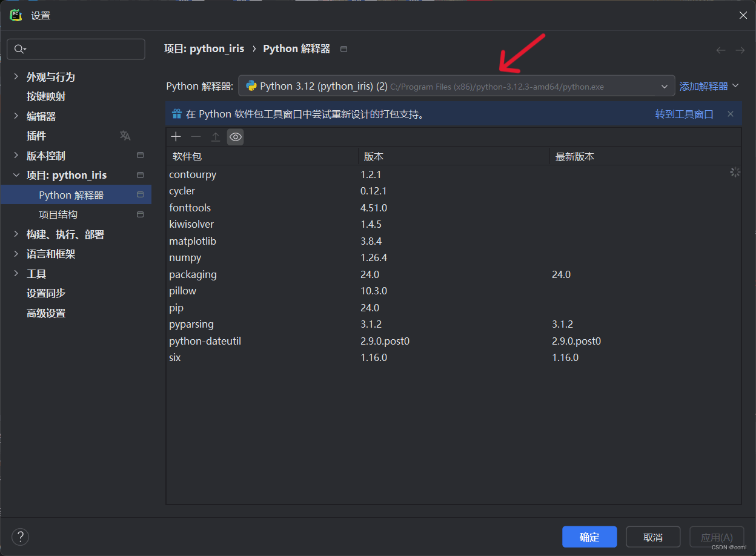
Task: Click the 项目: python_iris breadcrumb
Action: coord(204,48)
